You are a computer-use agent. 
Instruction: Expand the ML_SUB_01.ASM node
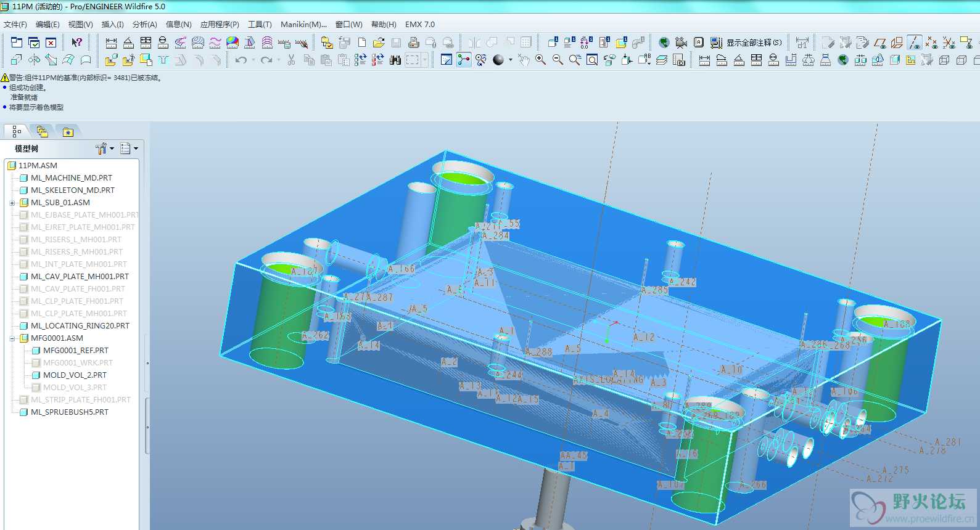pos(12,203)
